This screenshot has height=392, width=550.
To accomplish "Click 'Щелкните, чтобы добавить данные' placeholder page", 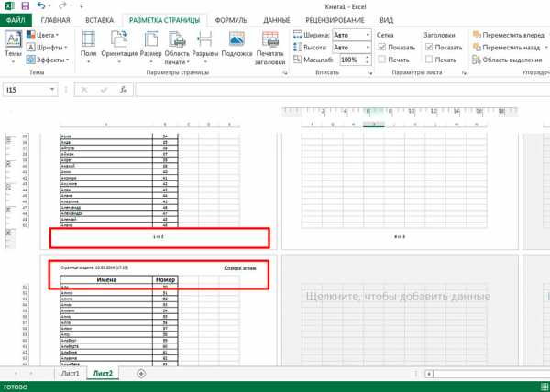I will [398, 297].
